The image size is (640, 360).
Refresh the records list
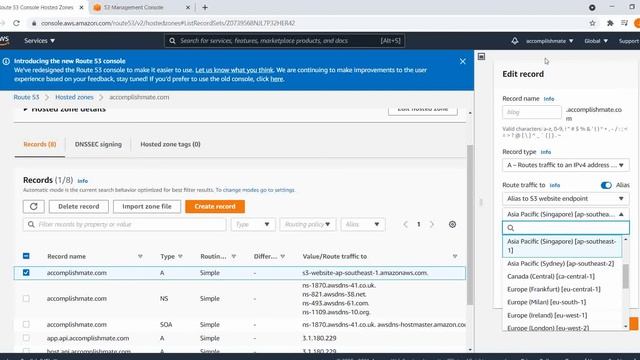pos(33,207)
